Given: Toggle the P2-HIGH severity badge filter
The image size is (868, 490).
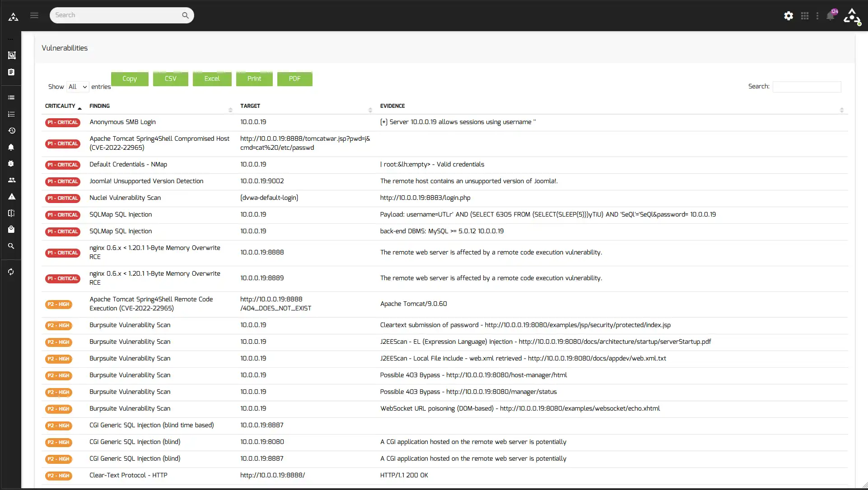Looking at the screenshot, I should (58, 304).
